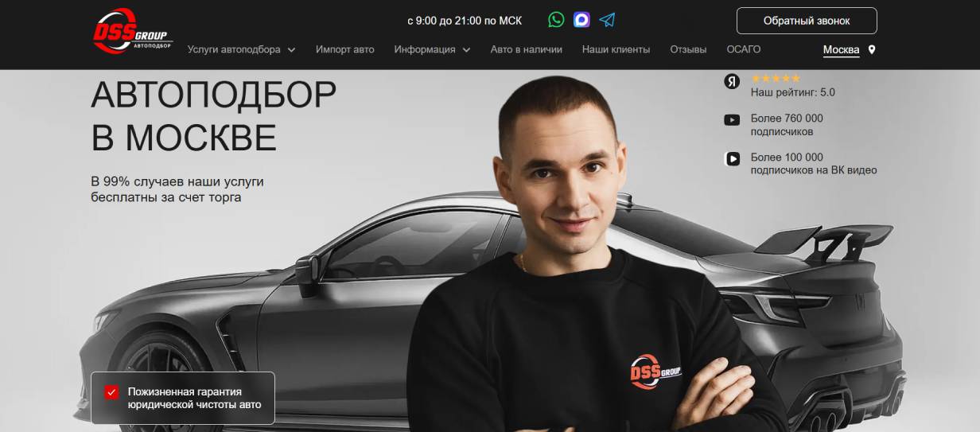Expand Информация dropdown chevron
The height and width of the screenshot is (432, 980).
[x=466, y=50]
